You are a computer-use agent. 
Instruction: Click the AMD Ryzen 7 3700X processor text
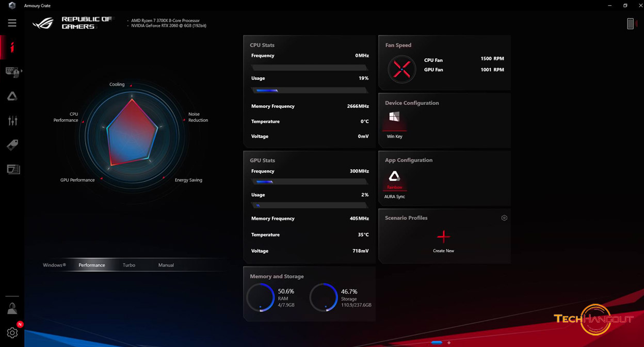pyautogui.click(x=165, y=21)
